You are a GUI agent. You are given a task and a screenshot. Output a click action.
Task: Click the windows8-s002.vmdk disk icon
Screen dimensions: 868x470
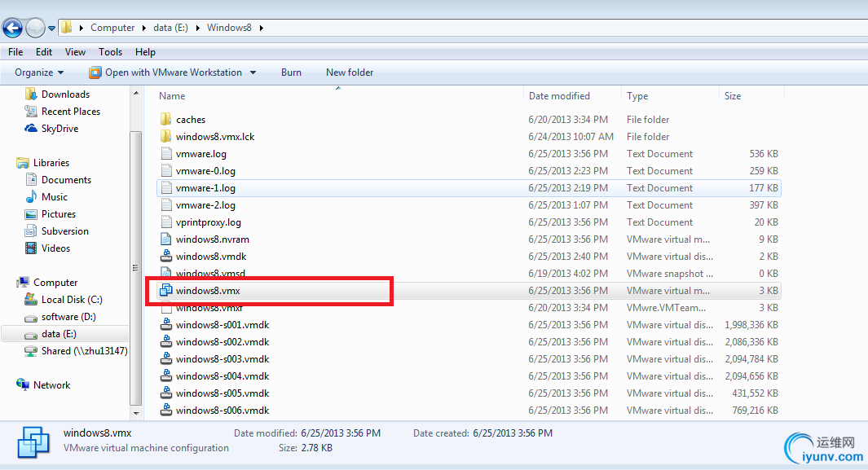166,342
